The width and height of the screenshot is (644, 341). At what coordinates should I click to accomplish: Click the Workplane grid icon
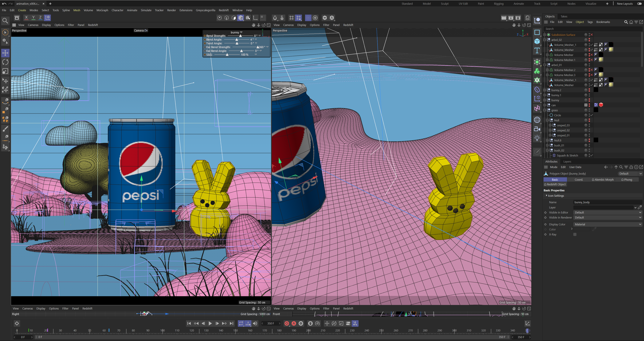point(291,18)
